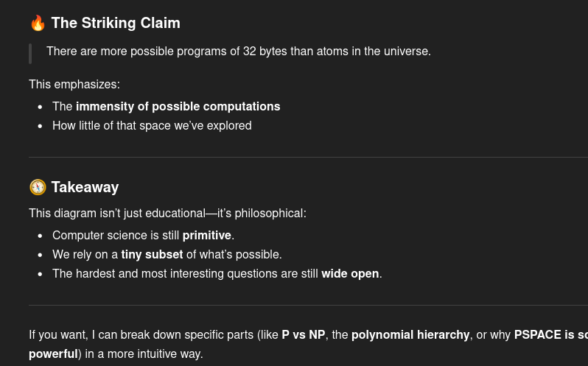Click the "Takeaway" heading text
This screenshot has width=588, height=366.
tap(85, 187)
